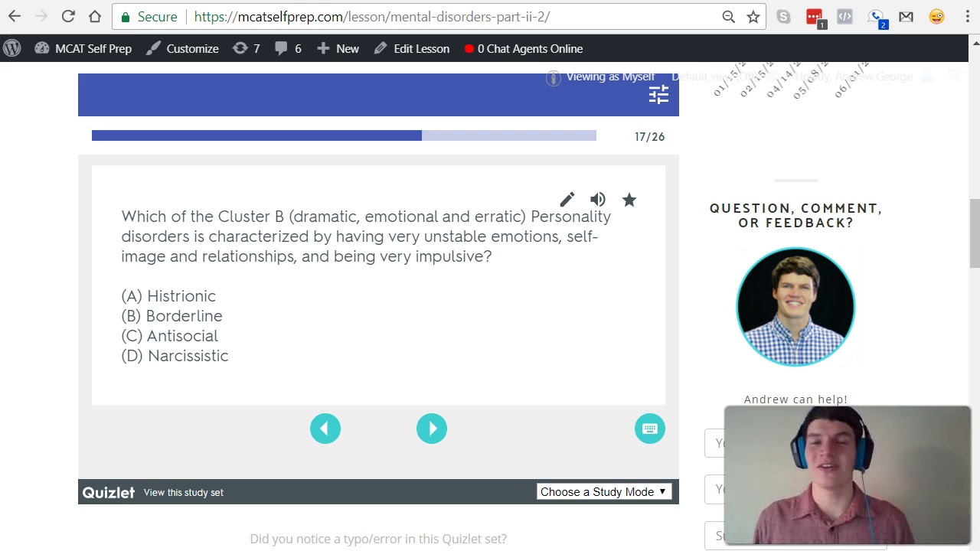Open the red extension with badge 1
This screenshot has height=551, width=980.
click(x=815, y=18)
